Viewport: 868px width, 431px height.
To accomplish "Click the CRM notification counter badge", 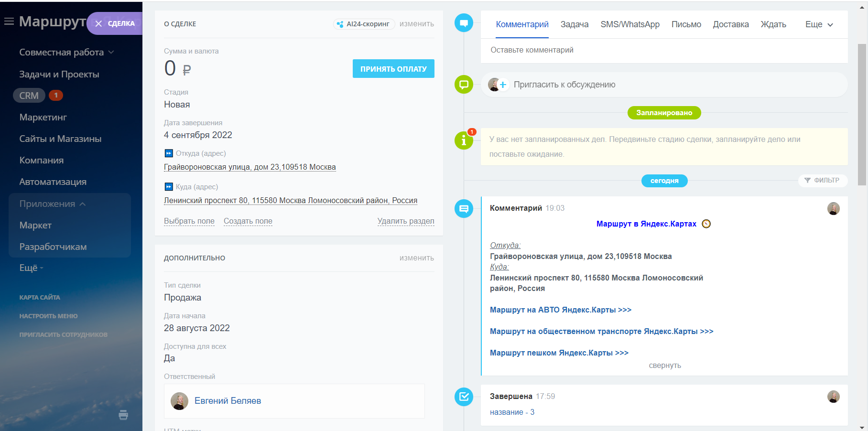I will 56,95.
